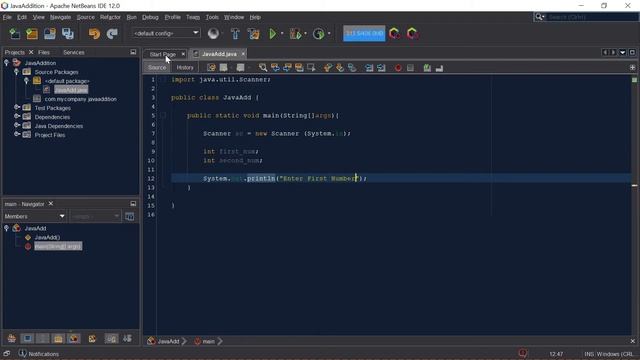Collapse the JavaAdd class node in Navigator
The image size is (640, 360).
pos(7,228)
